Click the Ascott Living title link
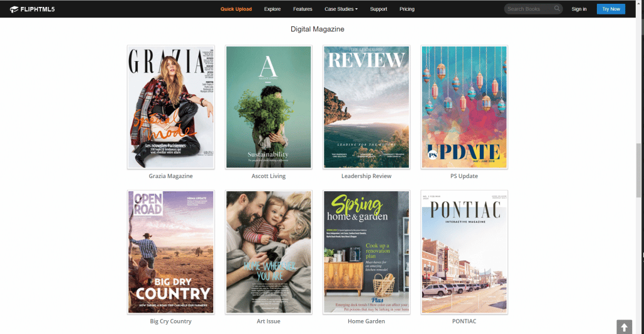Image resolution: width=644 pixels, height=334 pixels. point(269,176)
